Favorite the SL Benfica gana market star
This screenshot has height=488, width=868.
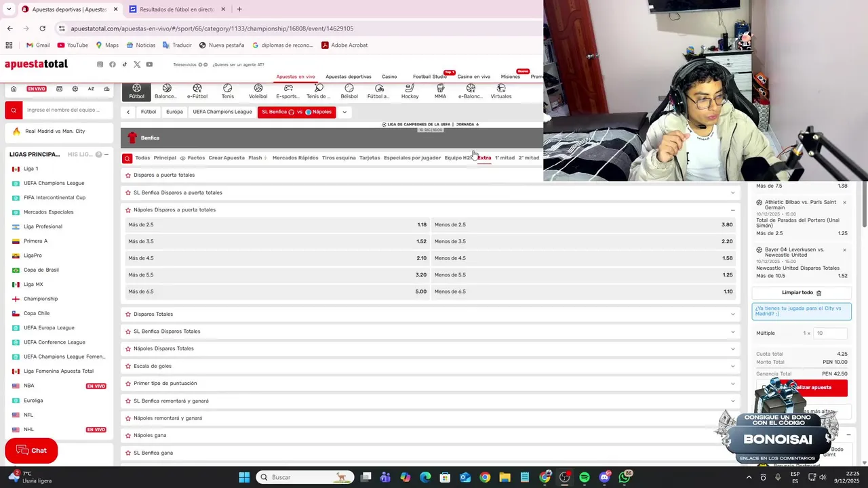tap(128, 453)
